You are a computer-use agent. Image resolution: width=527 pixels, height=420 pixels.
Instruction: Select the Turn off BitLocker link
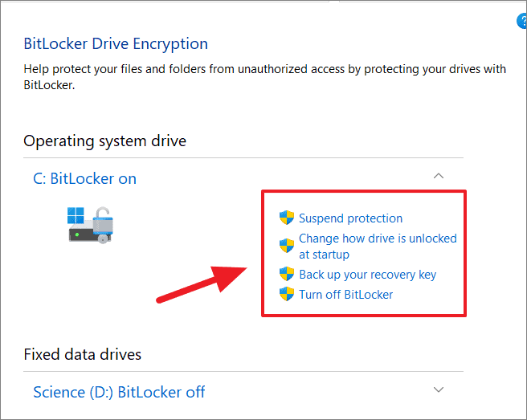[x=345, y=295]
